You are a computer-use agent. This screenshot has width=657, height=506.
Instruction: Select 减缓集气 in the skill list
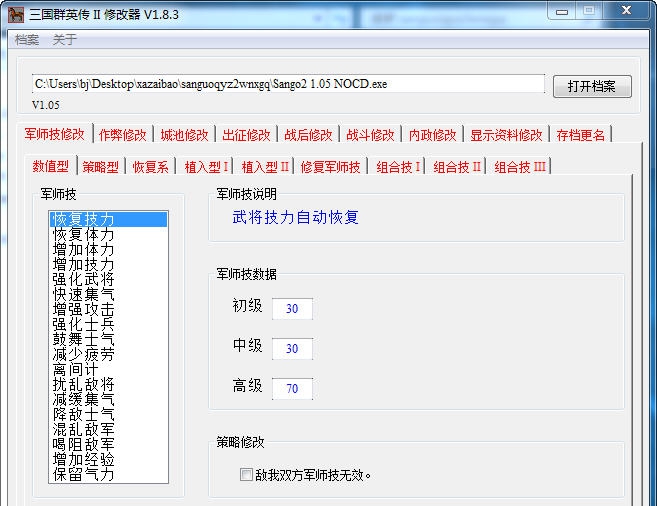click(x=108, y=399)
